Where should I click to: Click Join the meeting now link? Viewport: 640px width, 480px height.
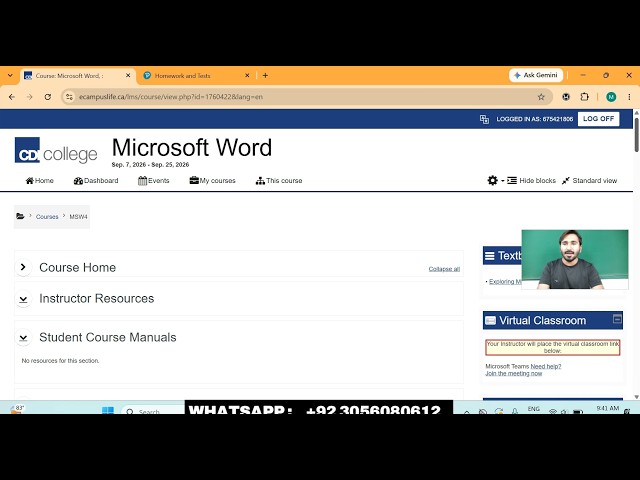pos(513,373)
